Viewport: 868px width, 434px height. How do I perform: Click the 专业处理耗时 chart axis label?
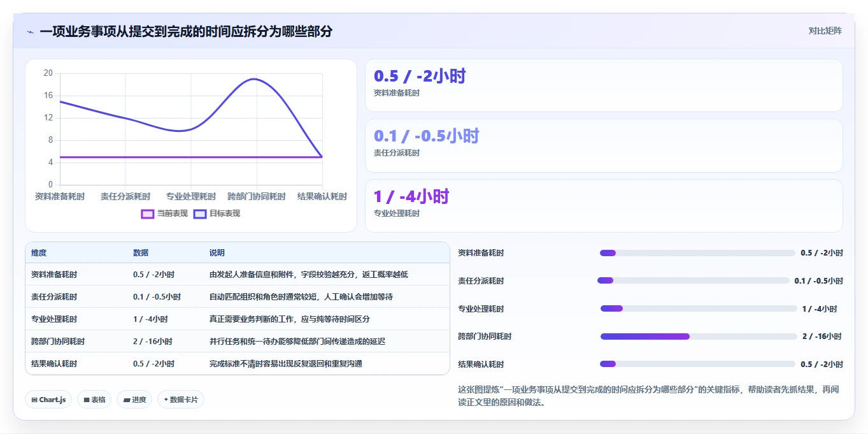click(191, 196)
